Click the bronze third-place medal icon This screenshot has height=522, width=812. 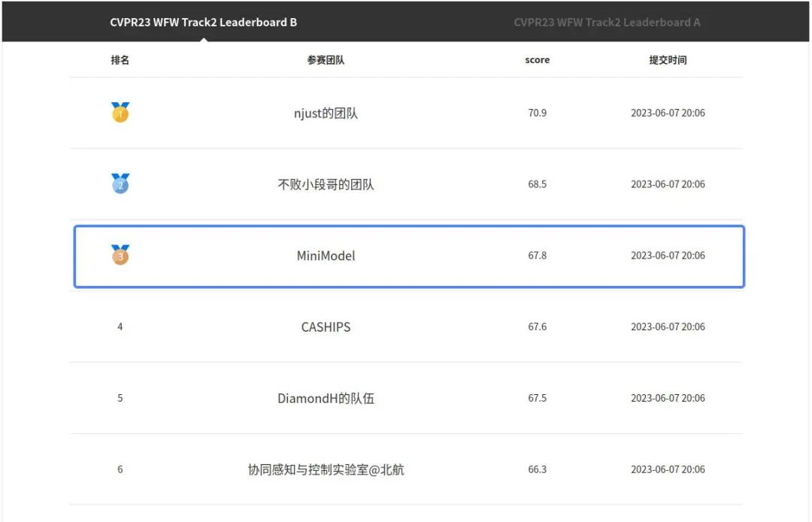point(120,255)
